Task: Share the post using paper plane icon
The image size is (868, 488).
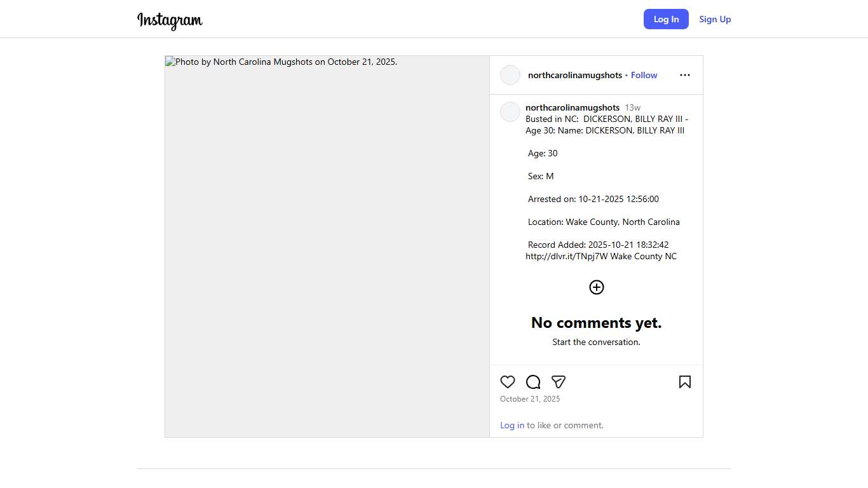Action: [559, 382]
